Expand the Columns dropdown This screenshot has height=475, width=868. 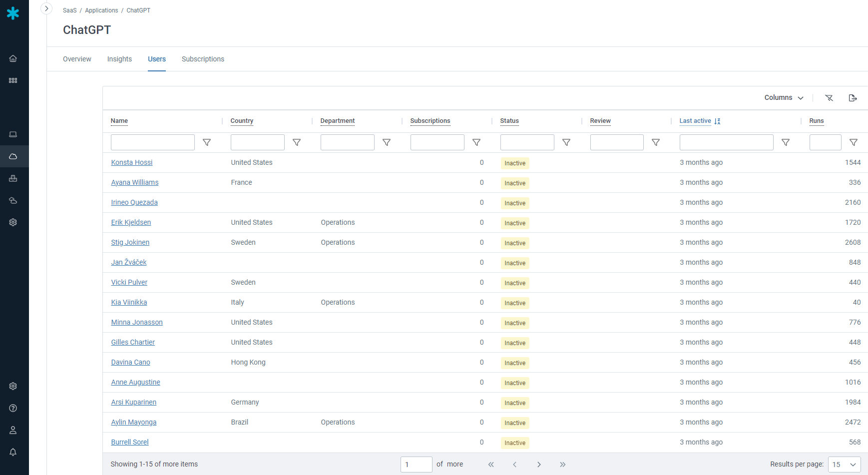tap(784, 98)
